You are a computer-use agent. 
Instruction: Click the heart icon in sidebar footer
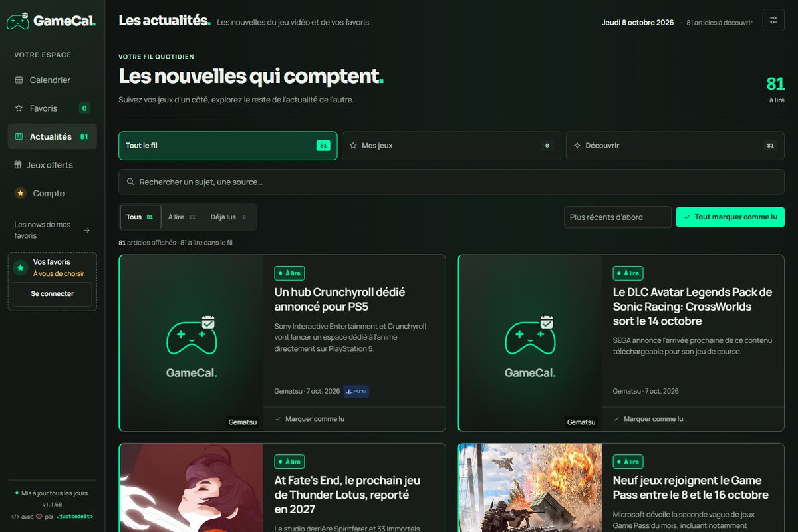[39, 516]
